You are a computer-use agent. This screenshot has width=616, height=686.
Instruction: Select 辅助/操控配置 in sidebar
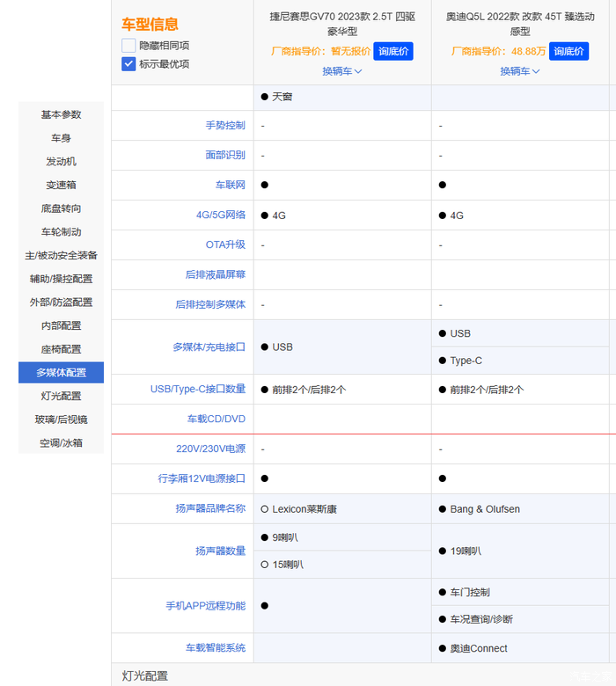[x=61, y=279]
